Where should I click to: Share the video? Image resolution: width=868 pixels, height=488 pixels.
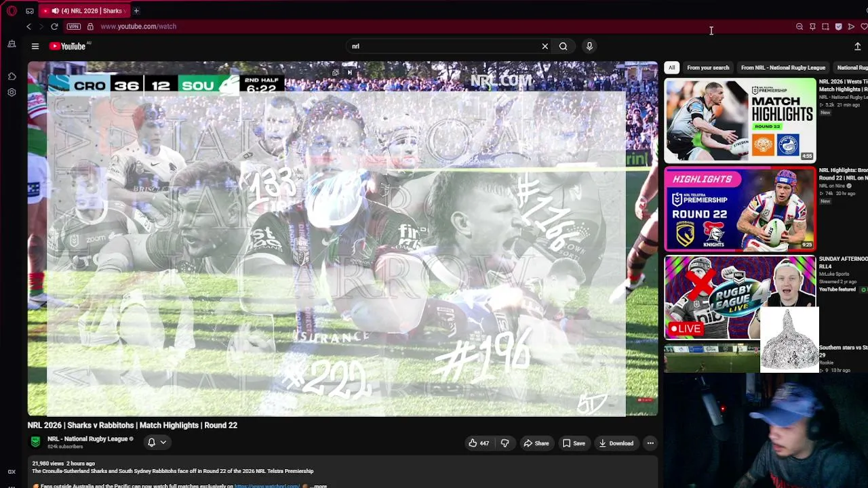(x=536, y=443)
